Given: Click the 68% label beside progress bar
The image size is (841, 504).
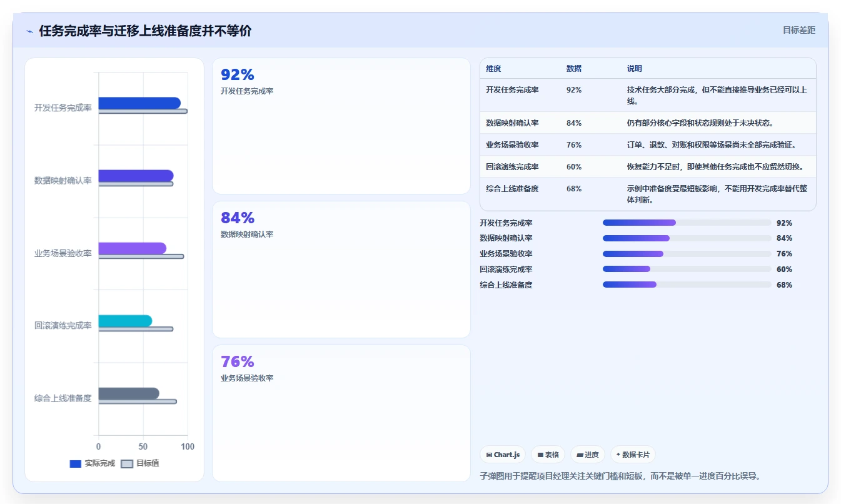Looking at the screenshot, I should click(784, 285).
